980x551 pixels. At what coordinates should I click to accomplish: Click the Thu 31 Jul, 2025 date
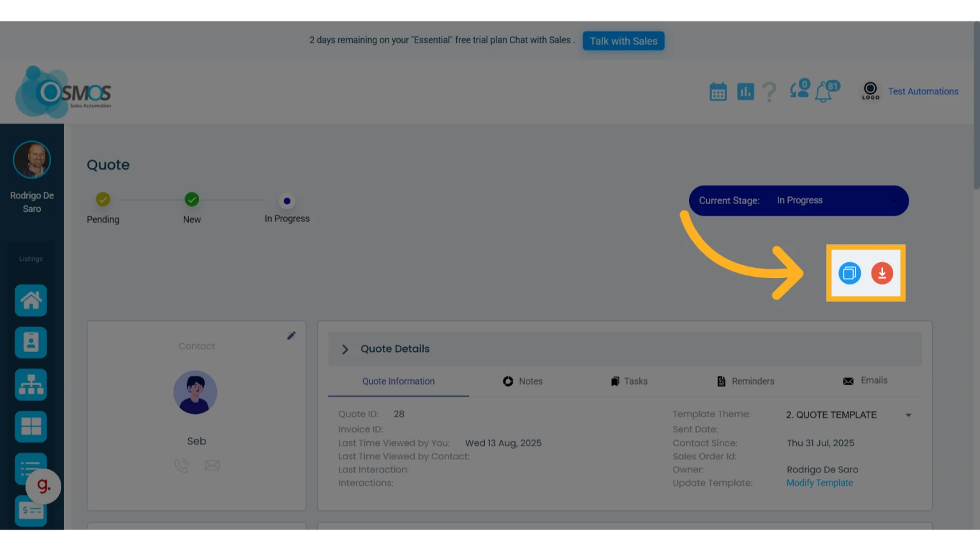click(820, 443)
